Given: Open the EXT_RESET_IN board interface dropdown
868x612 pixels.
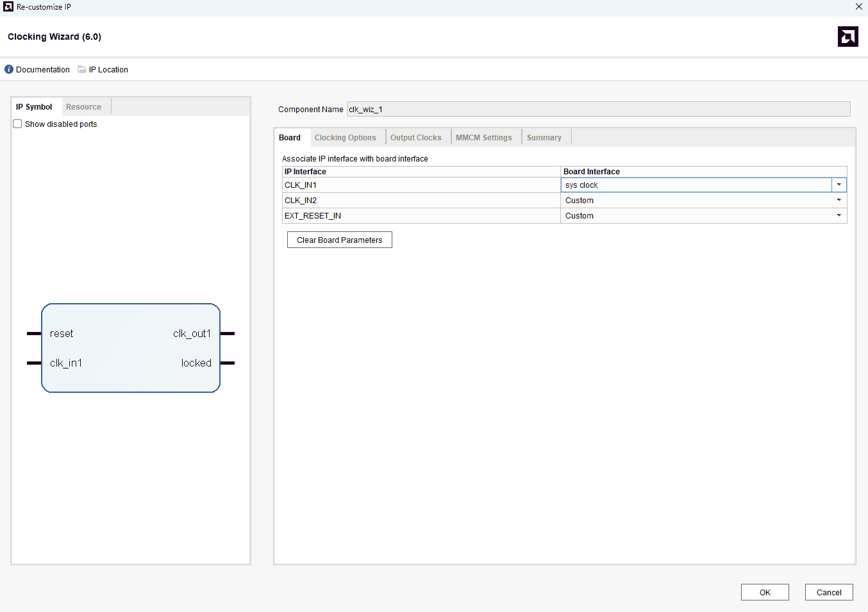Looking at the screenshot, I should 839,215.
